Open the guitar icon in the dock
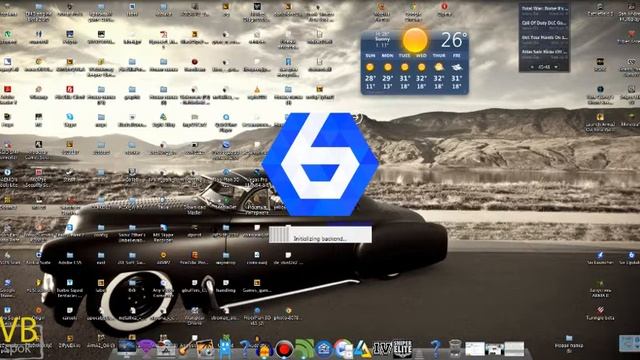This screenshot has width=640, height=360. pos(187,348)
